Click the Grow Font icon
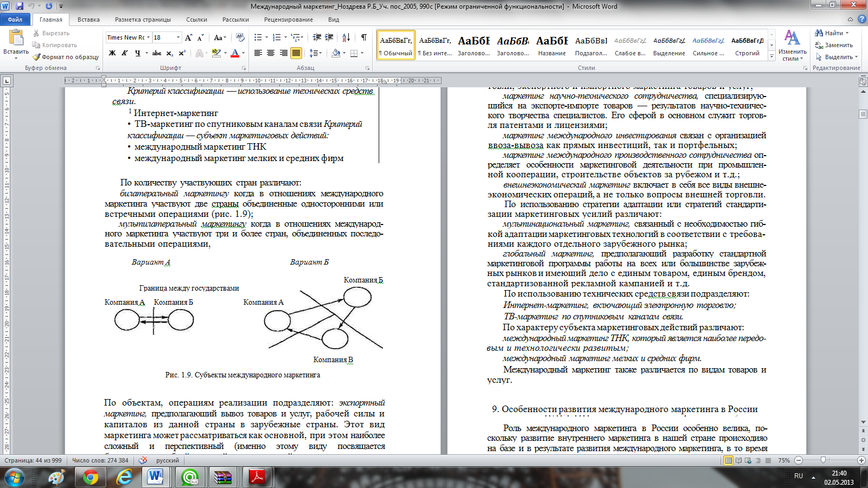This screenshot has width=868, height=488. coord(188,37)
